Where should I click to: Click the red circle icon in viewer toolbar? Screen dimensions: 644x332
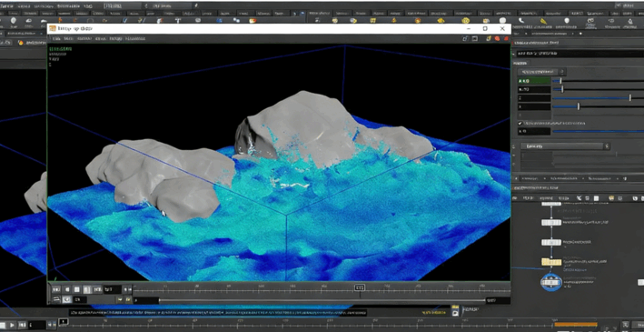pos(497,39)
